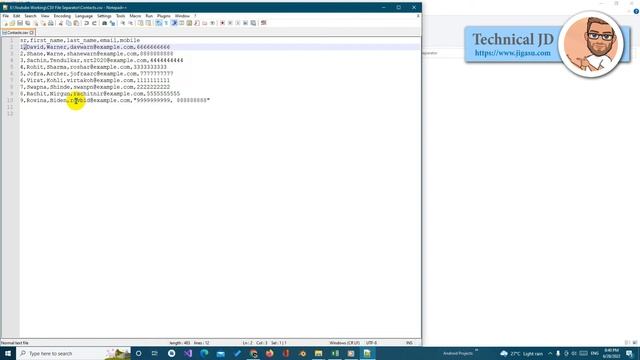Toggle synchronized vertical scrolling
The image size is (640, 360).
coord(140,23)
